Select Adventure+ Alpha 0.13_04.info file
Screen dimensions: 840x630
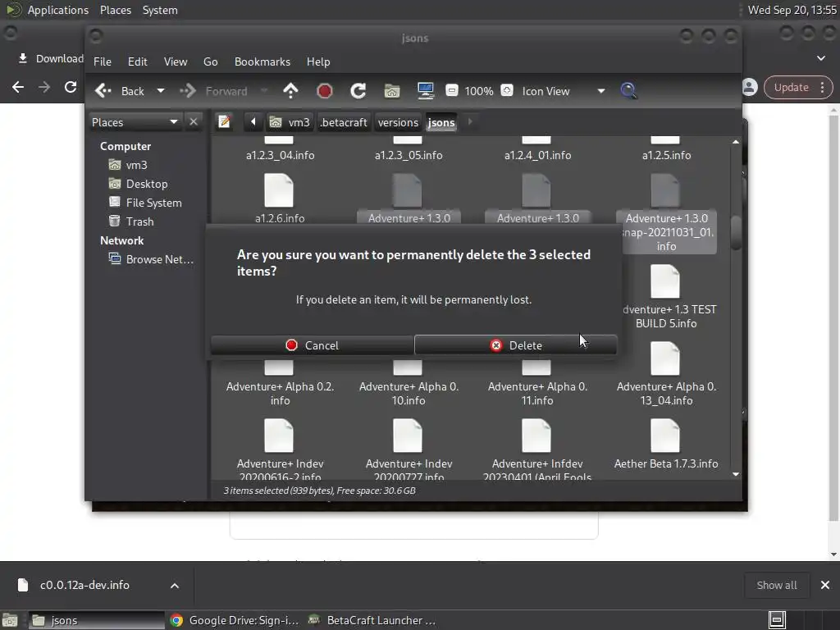pos(666,374)
